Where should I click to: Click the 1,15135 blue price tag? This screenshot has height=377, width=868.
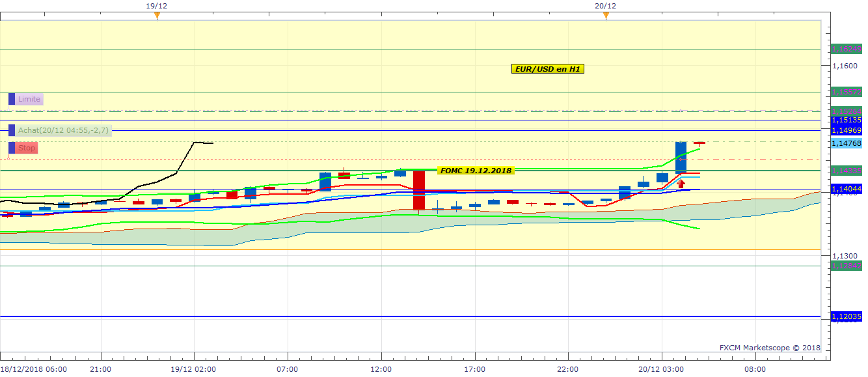click(847, 120)
